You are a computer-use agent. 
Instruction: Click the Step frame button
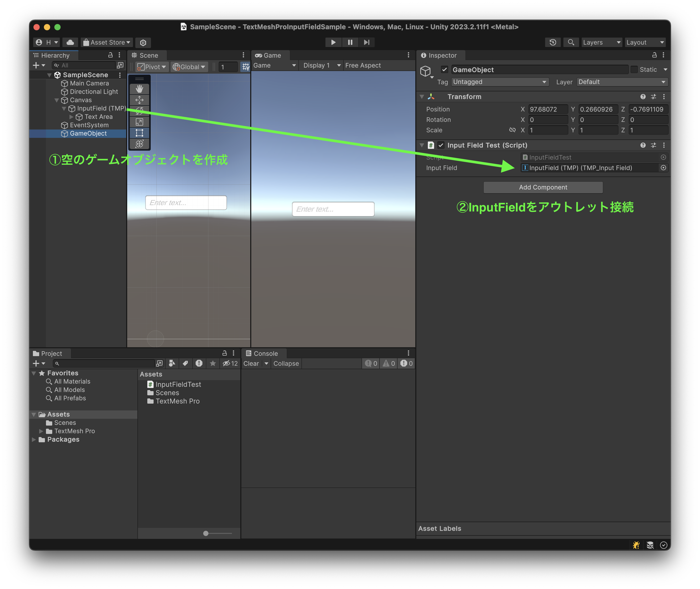(366, 42)
